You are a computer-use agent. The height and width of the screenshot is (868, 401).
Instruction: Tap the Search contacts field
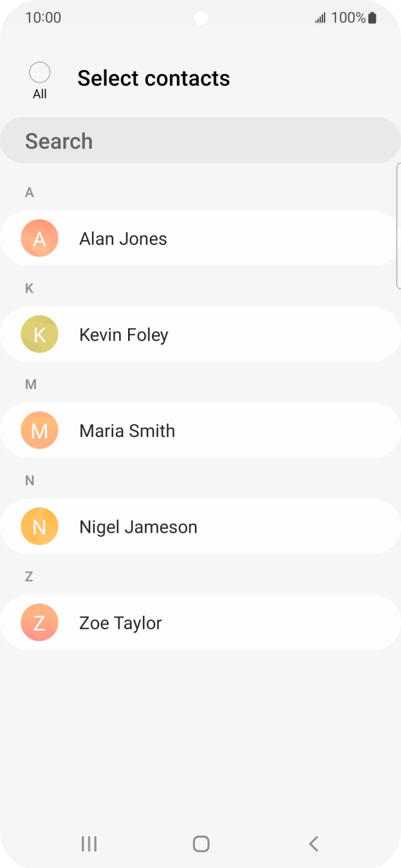(x=200, y=141)
